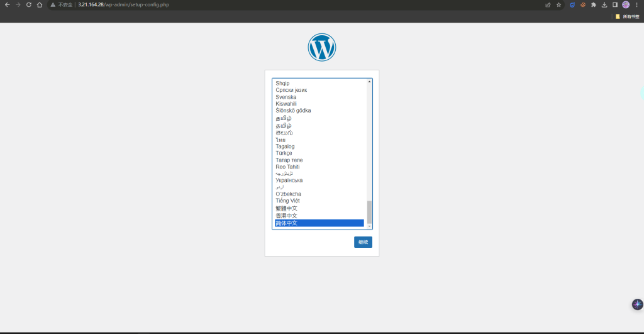Click the not-secure warning icon
This screenshot has width=644, height=334.
coord(53,5)
